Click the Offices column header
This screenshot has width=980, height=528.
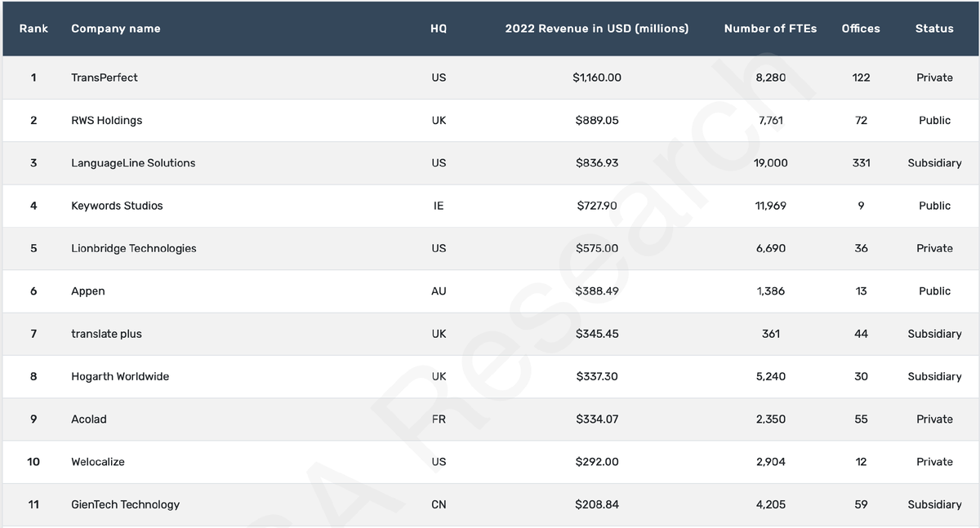pos(861,29)
